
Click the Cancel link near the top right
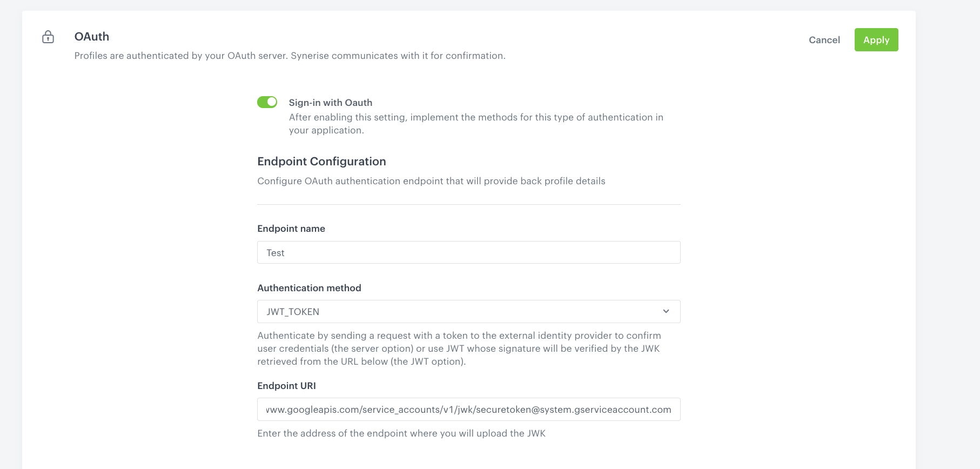pyautogui.click(x=824, y=40)
